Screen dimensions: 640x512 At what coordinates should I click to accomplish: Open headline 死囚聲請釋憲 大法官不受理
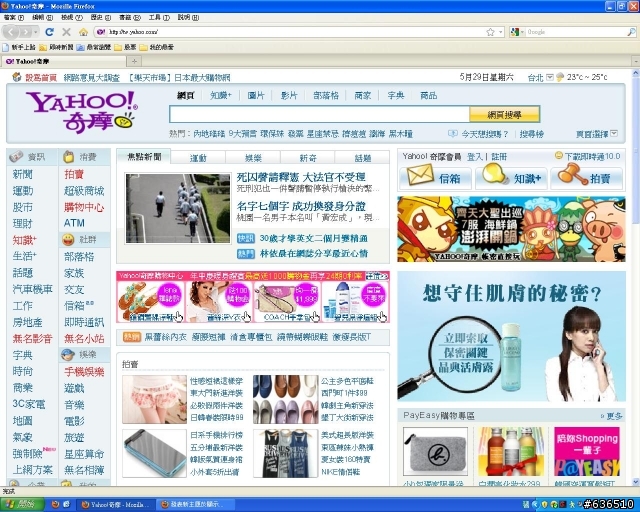(301, 177)
